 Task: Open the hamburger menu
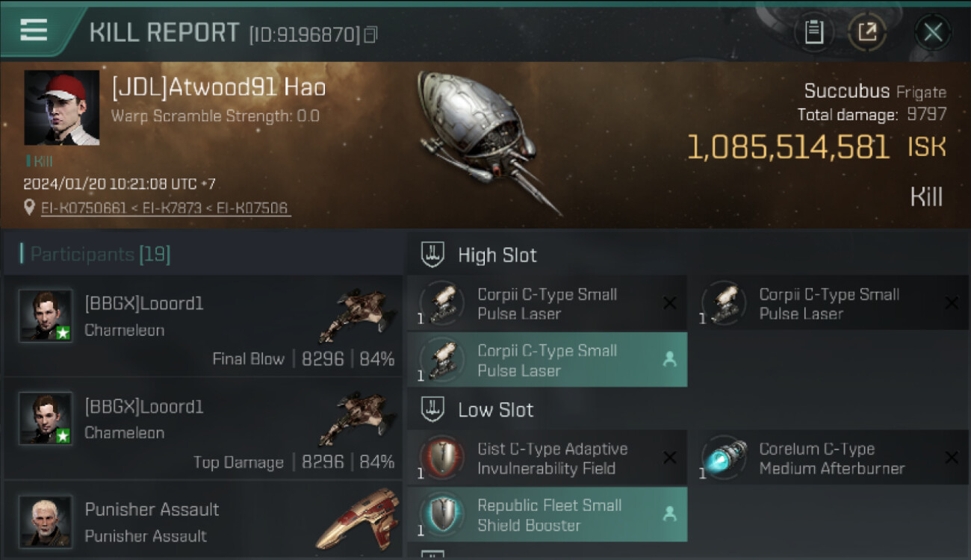[34, 30]
